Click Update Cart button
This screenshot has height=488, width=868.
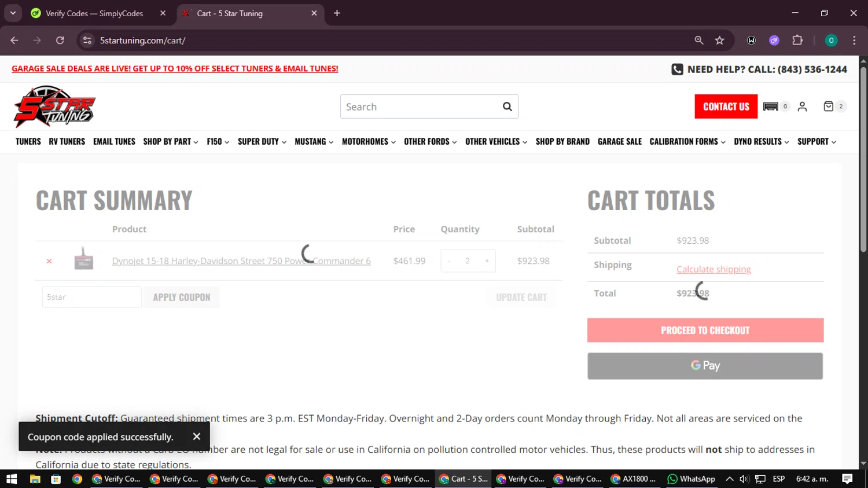tap(521, 297)
